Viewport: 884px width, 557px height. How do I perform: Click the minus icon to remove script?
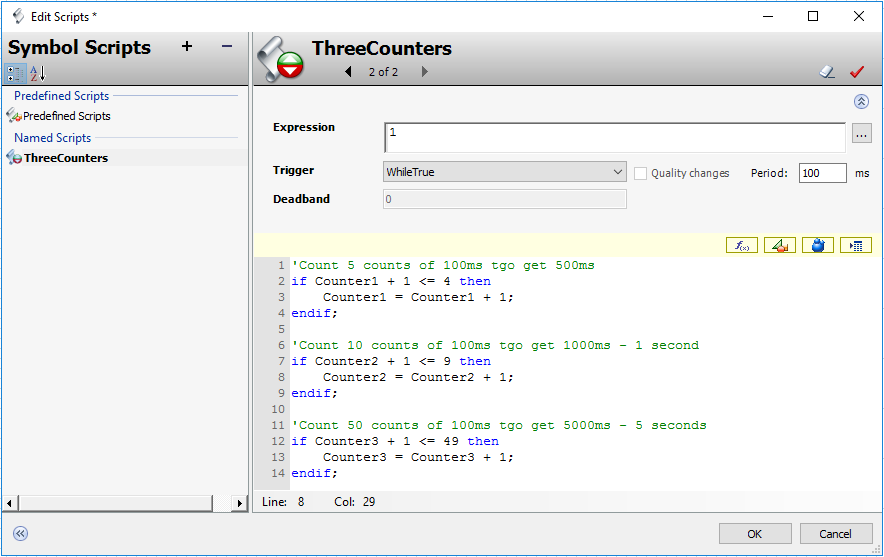tap(227, 47)
